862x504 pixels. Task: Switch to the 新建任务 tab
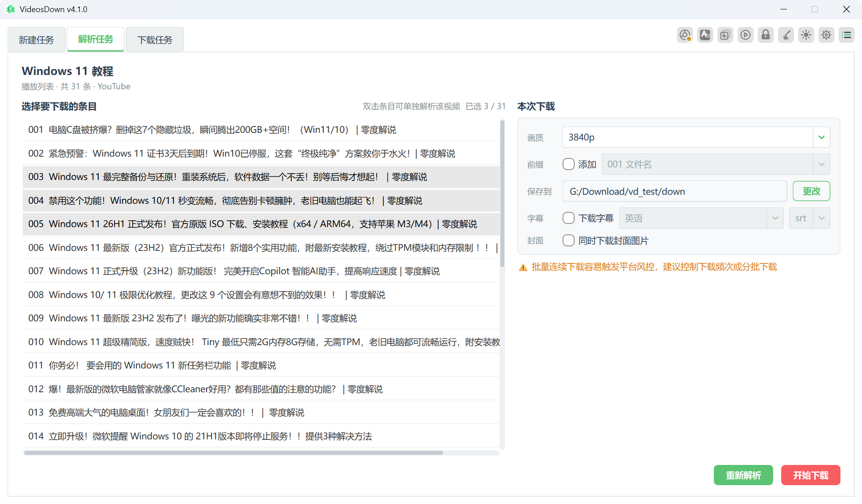pyautogui.click(x=36, y=39)
